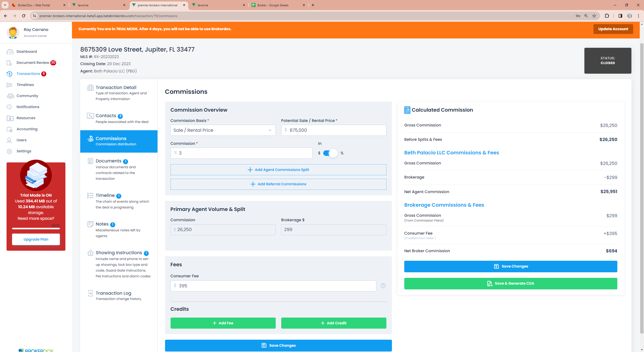The image size is (644, 352).
Task: Open the Notifications chat icon
Action: (9, 107)
